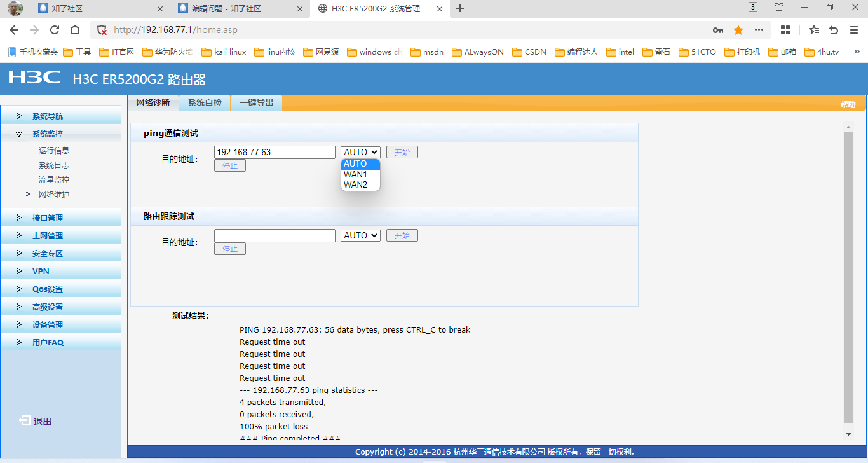The width and height of the screenshot is (868, 463).
Task: Expand the 设备管理 sidebar section
Action: (61, 325)
